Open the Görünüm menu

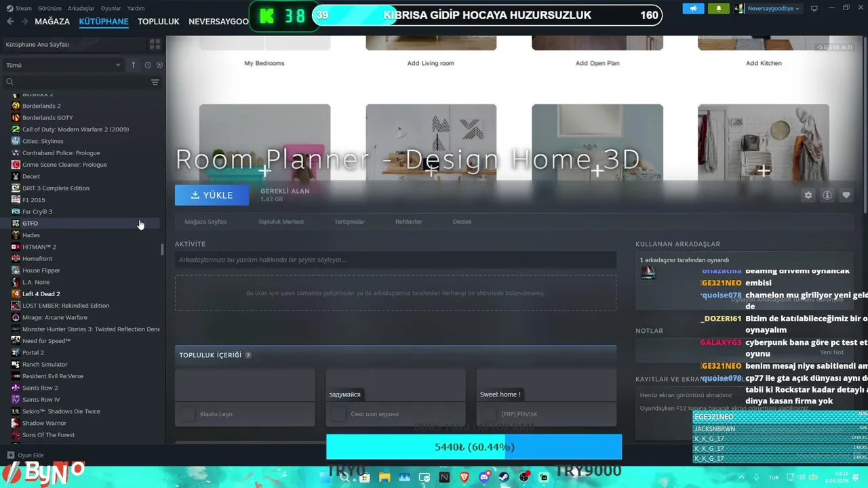[x=50, y=9]
